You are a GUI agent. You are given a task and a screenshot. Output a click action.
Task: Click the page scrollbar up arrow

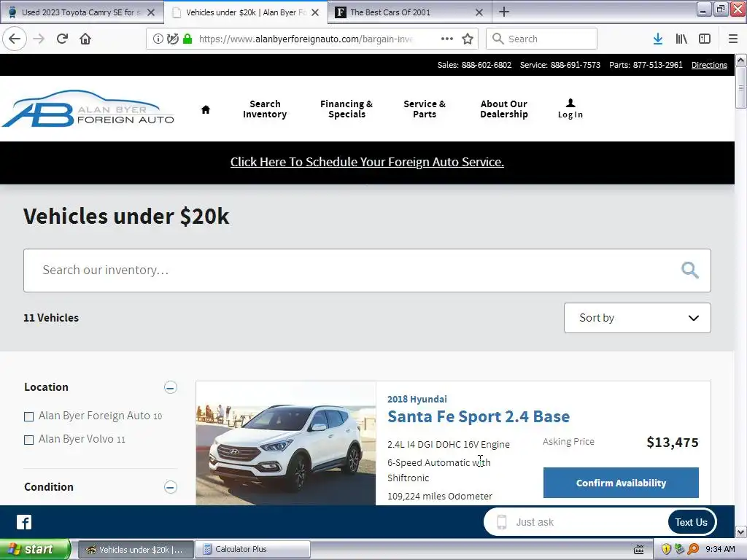point(741,60)
